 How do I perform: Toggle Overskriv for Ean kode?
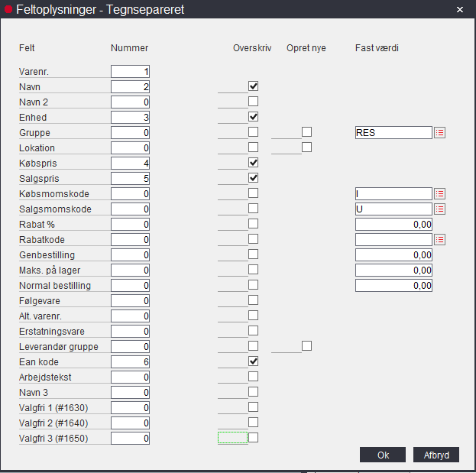tap(253, 361)
